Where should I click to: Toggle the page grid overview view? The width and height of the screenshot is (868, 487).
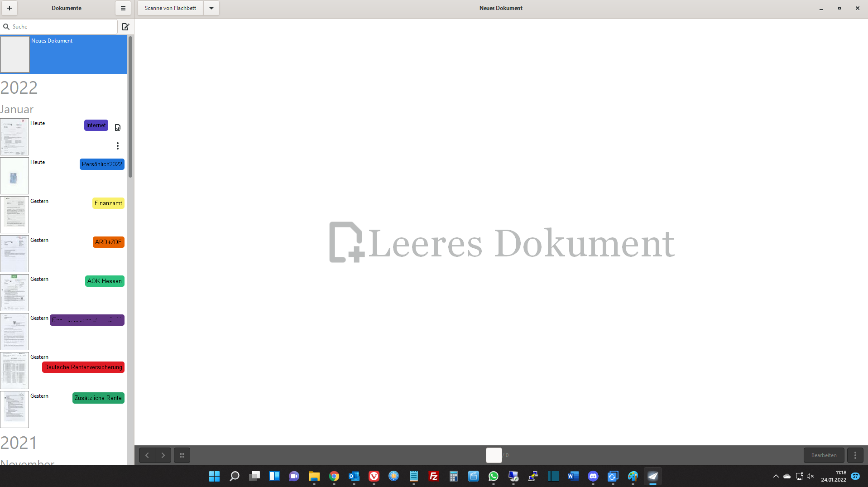click(x=182, y=455)
